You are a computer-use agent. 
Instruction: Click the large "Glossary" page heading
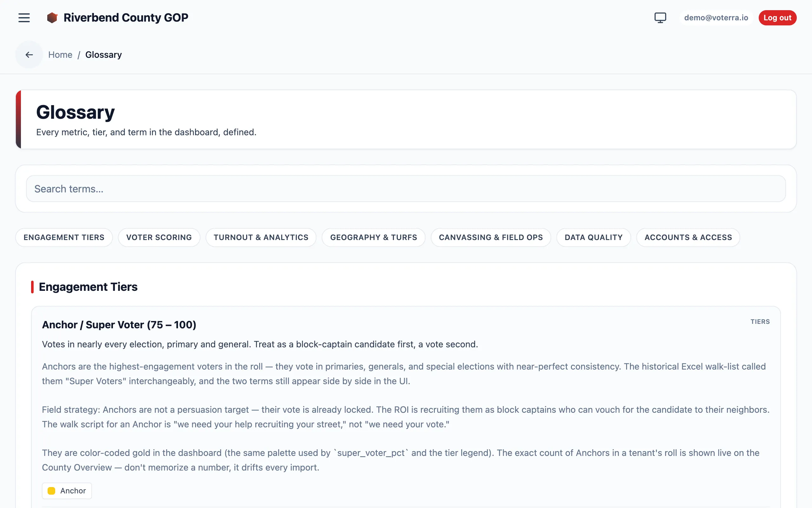tap(75, 112)
